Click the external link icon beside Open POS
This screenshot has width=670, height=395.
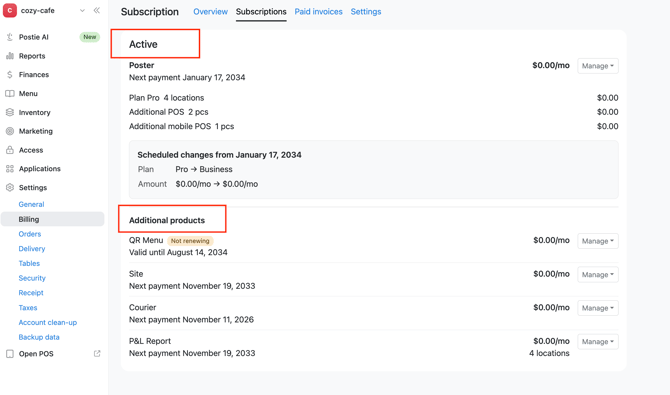[x=97, y=354]
